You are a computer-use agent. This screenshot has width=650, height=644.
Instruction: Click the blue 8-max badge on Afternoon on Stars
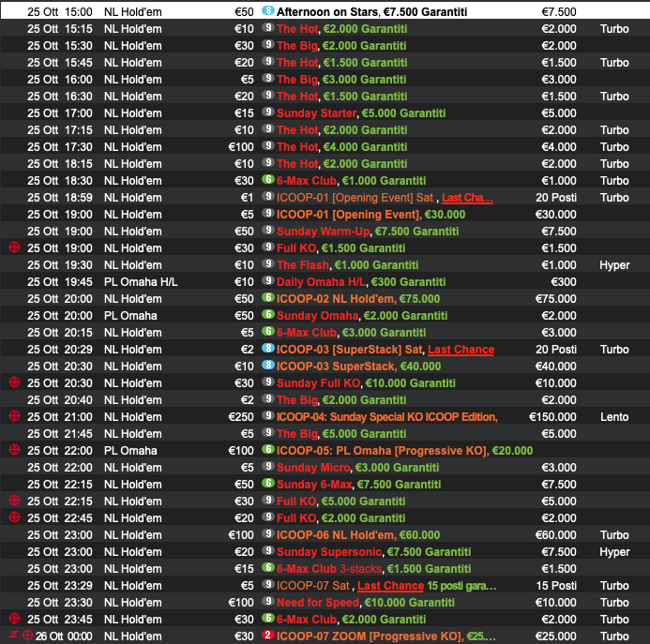click(x=268, y=10)
